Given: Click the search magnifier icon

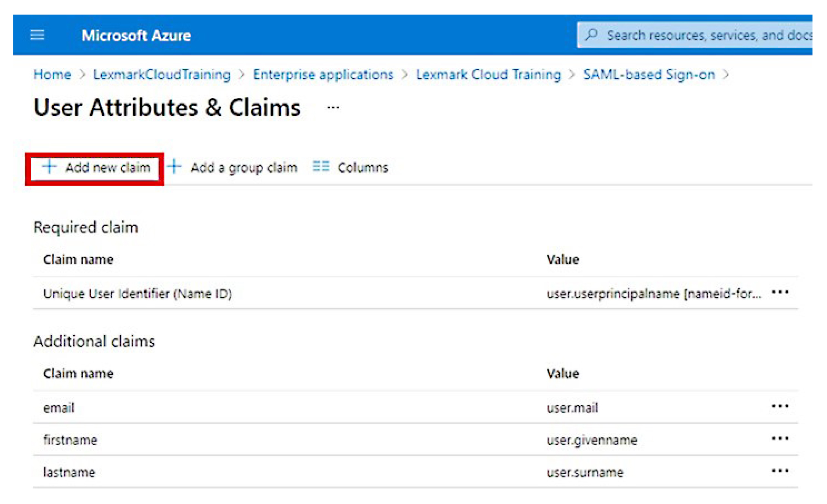Looking at the screenshot, I should click(592, 35).
